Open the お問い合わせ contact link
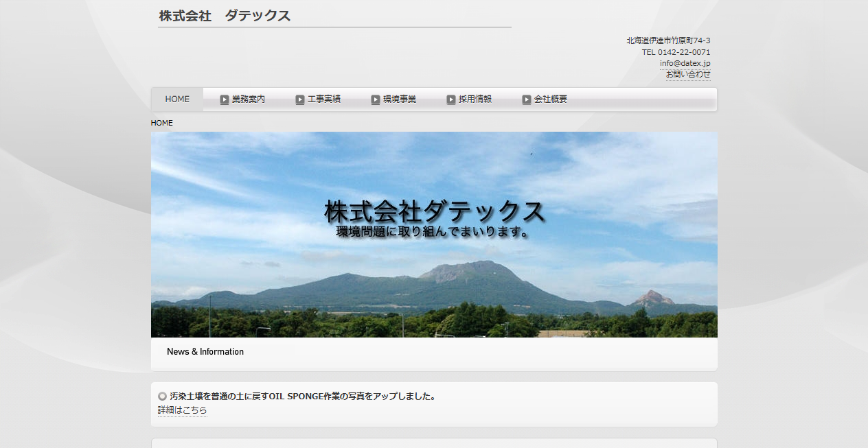The image size is (868, 448). click(x=688, y=74)
